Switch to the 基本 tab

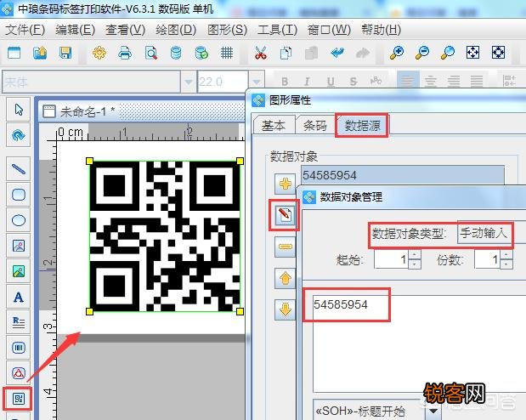274,126
